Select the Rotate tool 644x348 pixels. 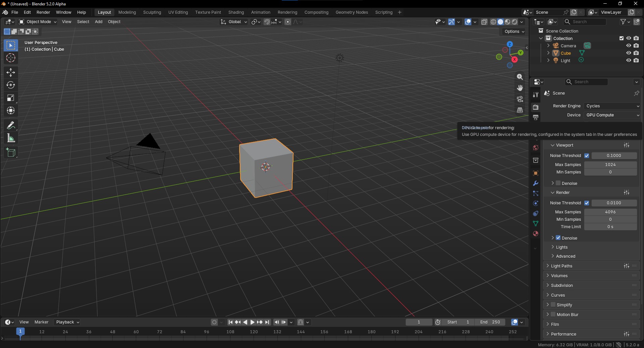[11, 85]
